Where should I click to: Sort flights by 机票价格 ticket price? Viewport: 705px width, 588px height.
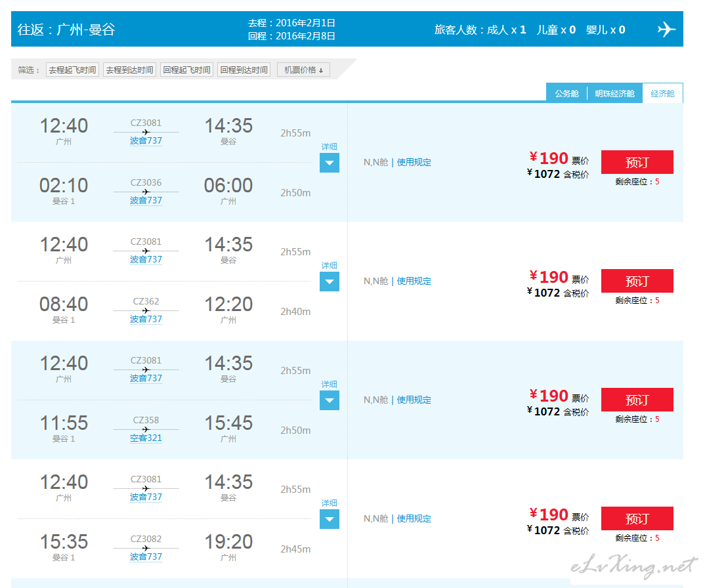point(303,70)
